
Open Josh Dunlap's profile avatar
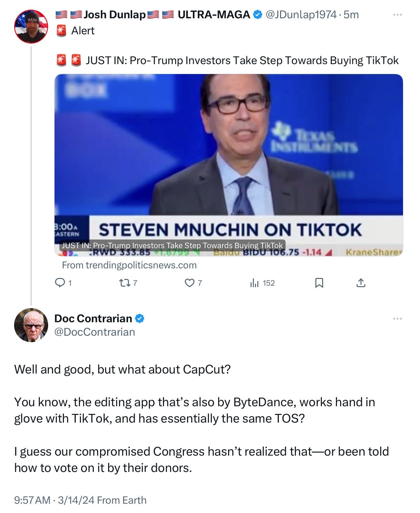coord(31,26)
